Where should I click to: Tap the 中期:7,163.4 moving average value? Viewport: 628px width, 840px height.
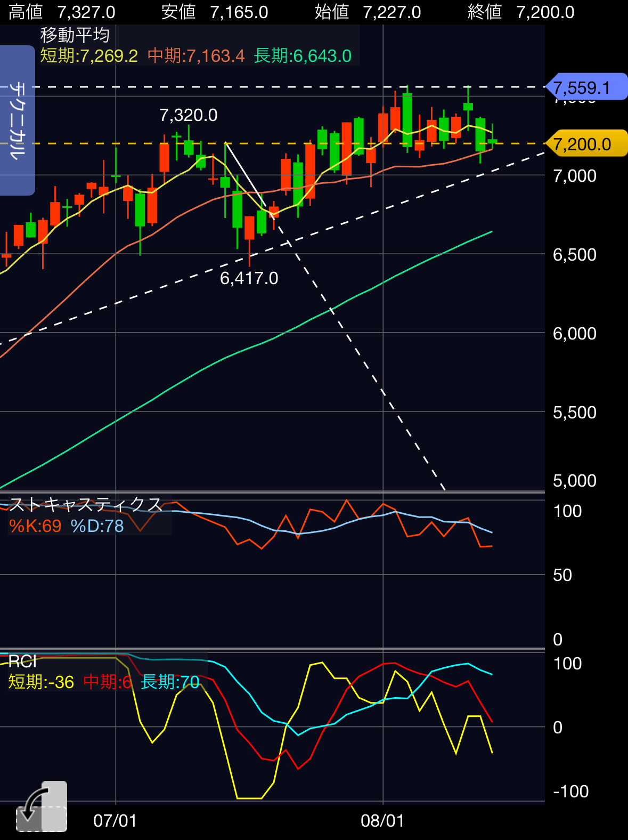[x=196, y=55]
